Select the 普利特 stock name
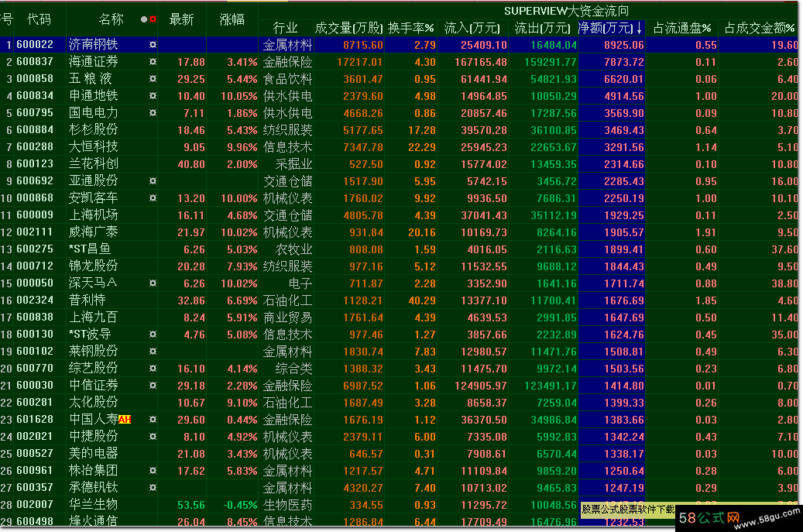Viewport: 803px width, 532px height. pyautogui.click(x=87, y=300)
